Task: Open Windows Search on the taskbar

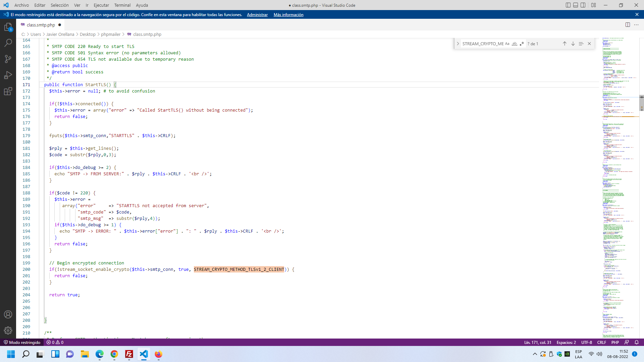Action: [25, 354]
